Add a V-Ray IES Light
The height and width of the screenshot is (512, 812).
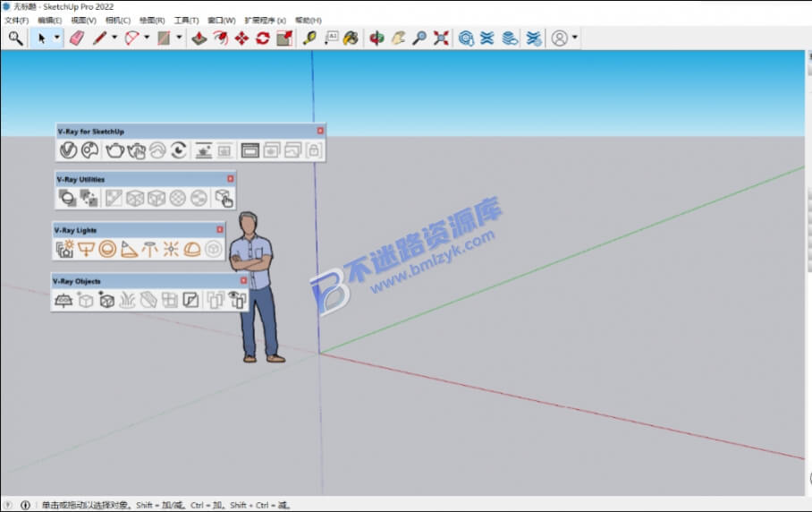149,249
